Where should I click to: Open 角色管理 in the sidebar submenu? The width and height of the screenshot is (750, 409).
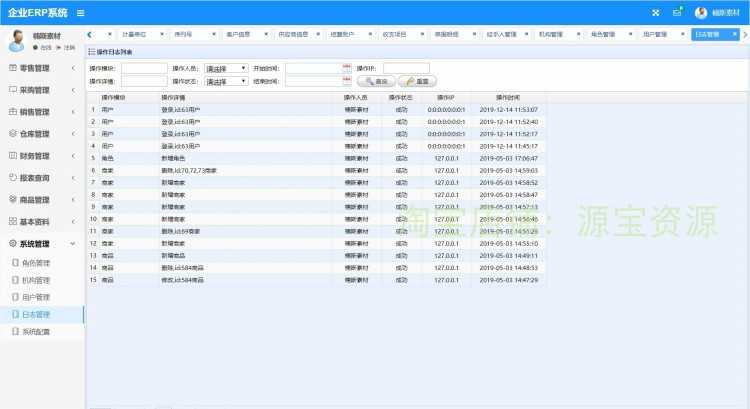[x=36, y=263]
